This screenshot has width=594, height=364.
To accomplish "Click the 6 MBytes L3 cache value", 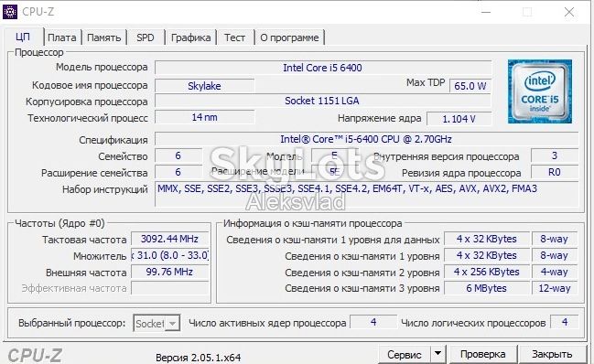I will pos(486,288).
